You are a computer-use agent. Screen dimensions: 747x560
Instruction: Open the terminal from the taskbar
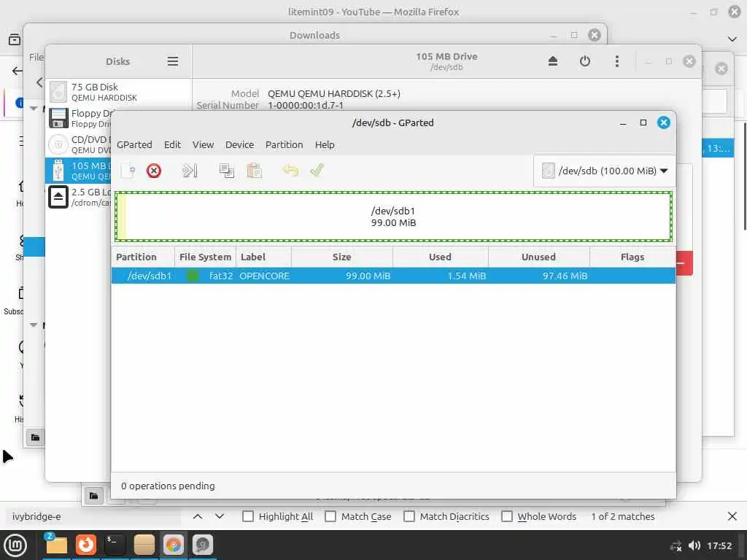(115, 545)
